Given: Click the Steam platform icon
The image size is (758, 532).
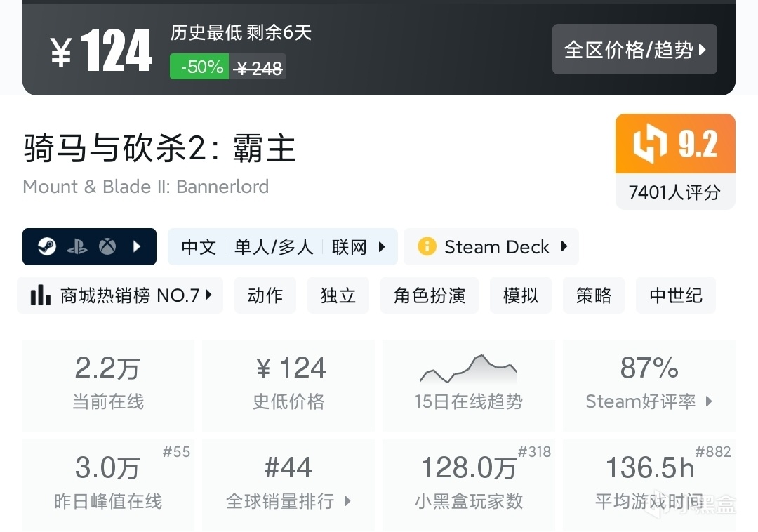Looking at the screenshot, I should click(x=47, y=247).
